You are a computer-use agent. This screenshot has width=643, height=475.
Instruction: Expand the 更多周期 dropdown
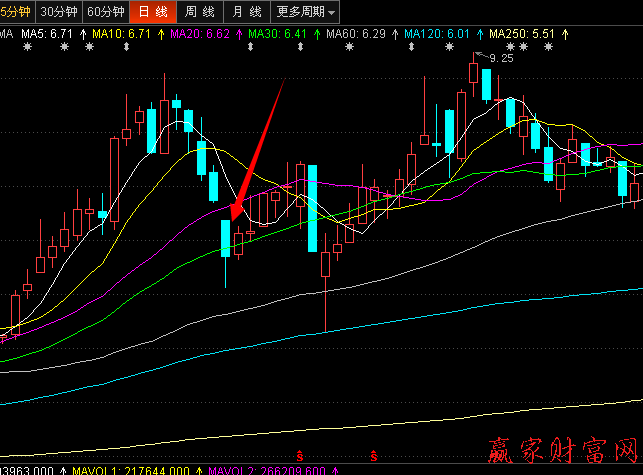pyautogui.click(x=305, y=12)
